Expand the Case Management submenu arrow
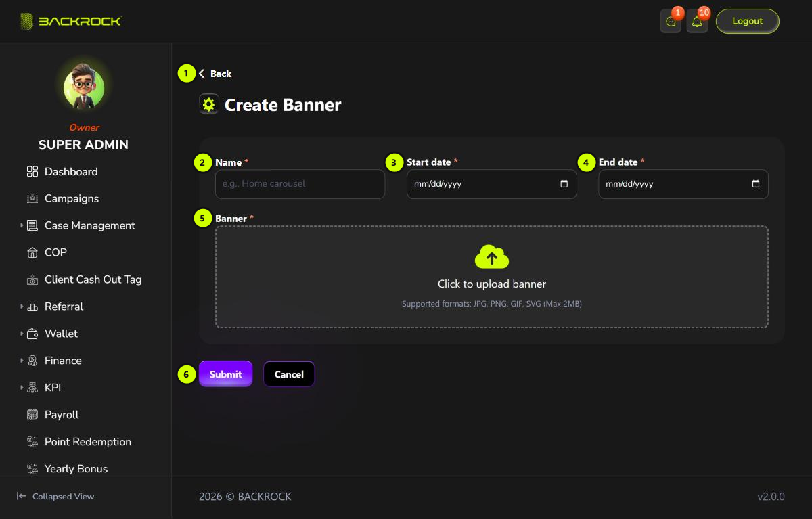The height and width of the screenshot is (519, 812). pos(22,225)
